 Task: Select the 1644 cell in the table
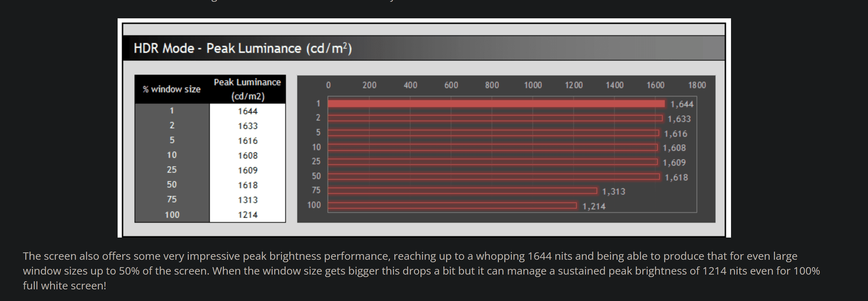(x=248, y=111)
